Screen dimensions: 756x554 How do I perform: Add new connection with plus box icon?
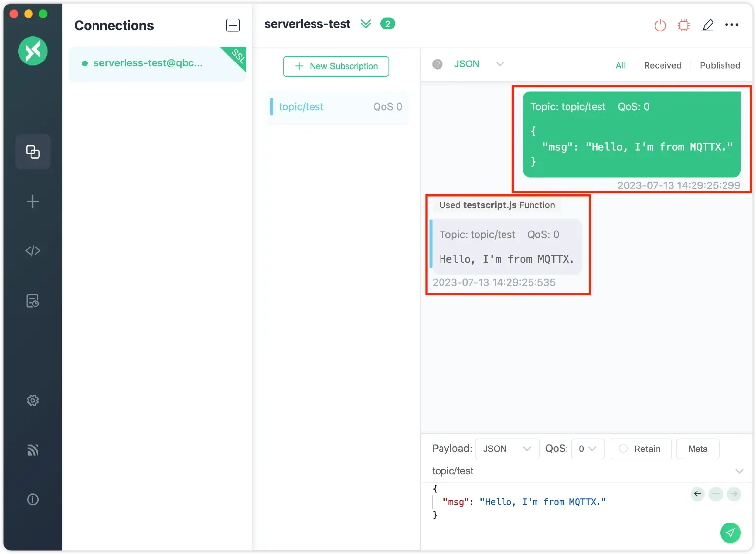(x=233, y=25)
